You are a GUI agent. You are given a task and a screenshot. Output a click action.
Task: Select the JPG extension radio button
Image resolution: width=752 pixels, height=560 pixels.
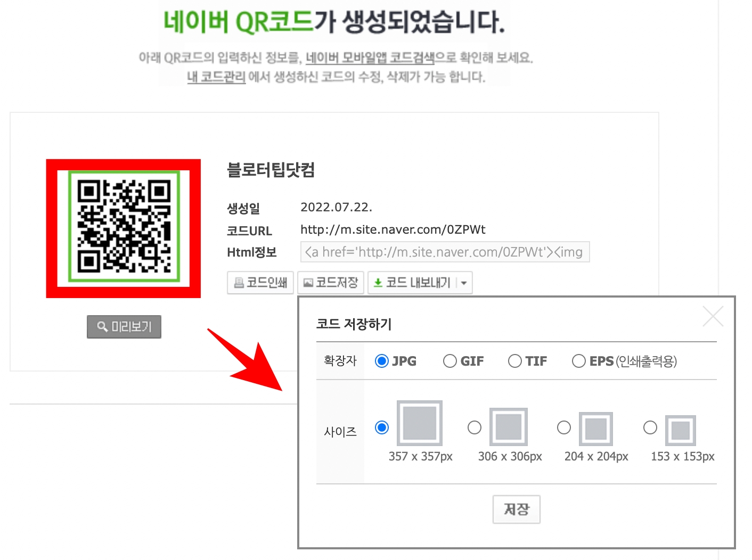[382, 361]
